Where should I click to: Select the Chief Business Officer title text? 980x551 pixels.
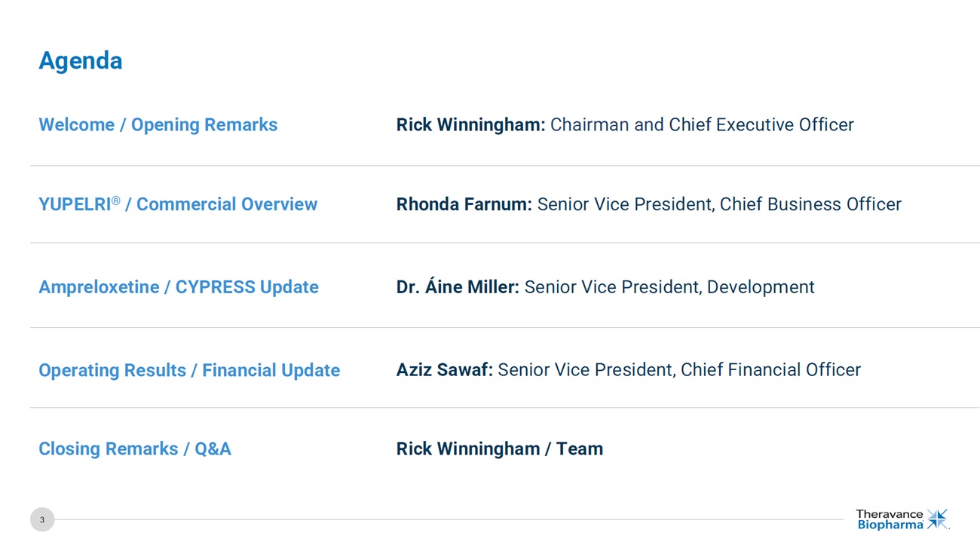[x=810, y=204]
